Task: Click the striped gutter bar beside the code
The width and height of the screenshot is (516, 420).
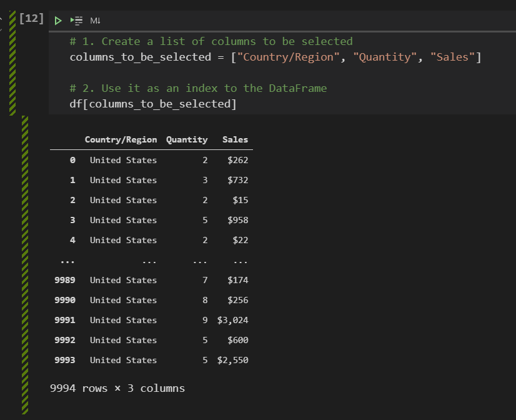Action: [x=12, y=69]
